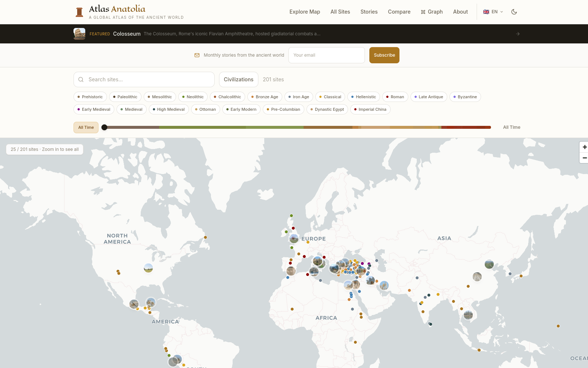Click the site dot in southern Africa
The height and width of the screenshot is (368, 588).
(x=355, y=342)
